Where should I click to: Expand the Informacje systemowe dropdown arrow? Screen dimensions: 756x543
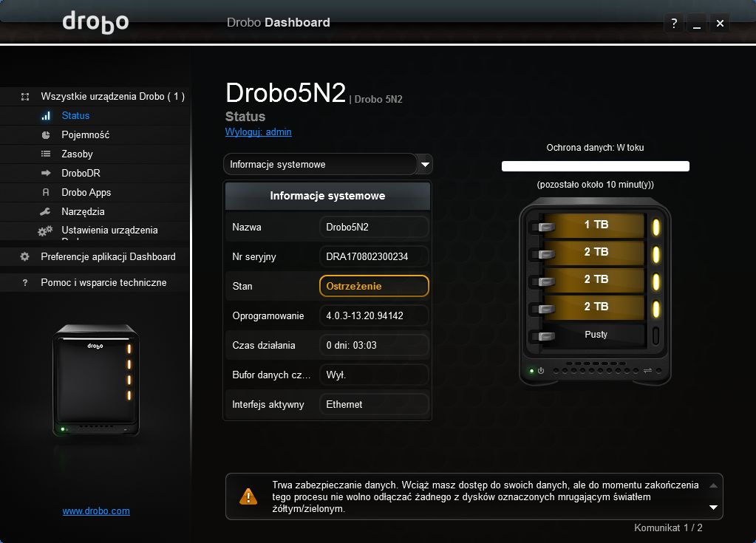click(x=425, y=164)
